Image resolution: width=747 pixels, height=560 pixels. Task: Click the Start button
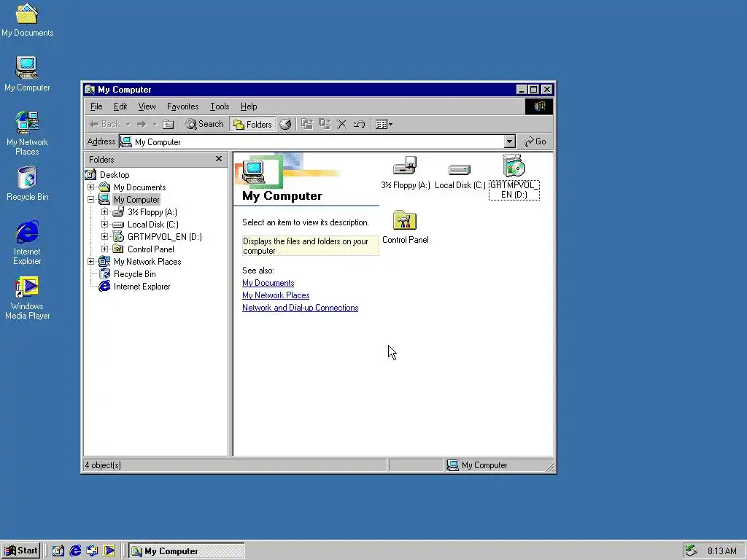point(20,551)
